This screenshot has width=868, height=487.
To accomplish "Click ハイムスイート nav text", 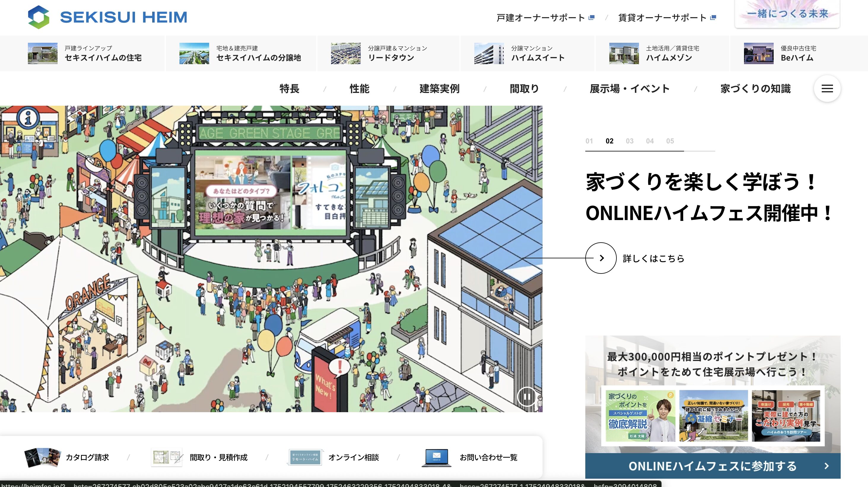I will point(538,58).
